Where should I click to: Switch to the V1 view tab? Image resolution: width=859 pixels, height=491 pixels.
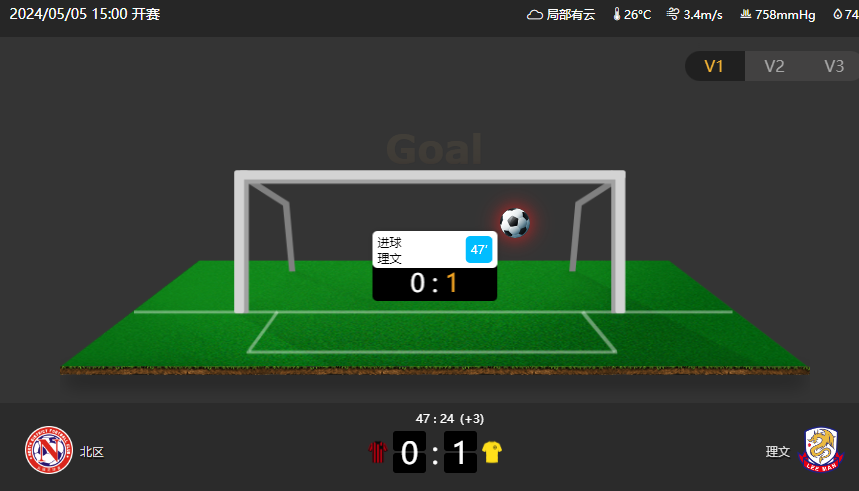[x=714, y=66]
